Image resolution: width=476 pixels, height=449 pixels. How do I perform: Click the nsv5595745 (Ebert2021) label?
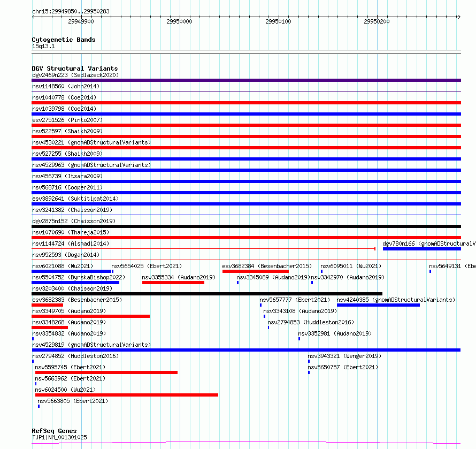[70, 367]
